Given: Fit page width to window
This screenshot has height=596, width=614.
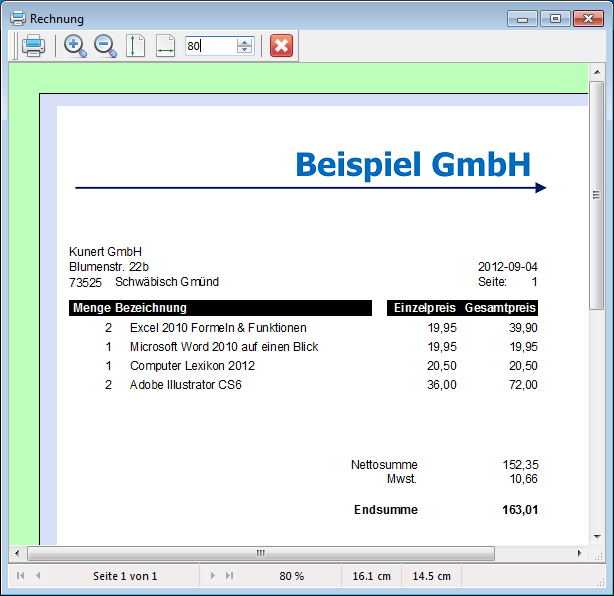Looking at the screenshot, I should coord(165,46).
